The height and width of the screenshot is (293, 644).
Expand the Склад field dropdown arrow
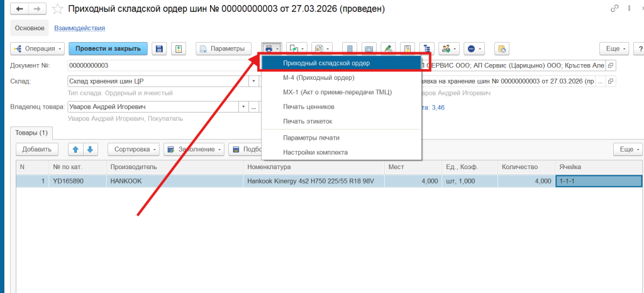click(x=254, y=81)
